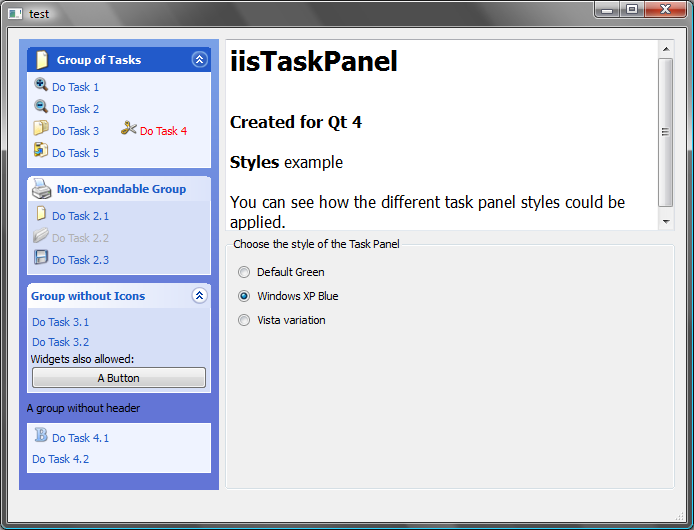This screenshot has height=530, width=694.
Task: Click the zoom-in icon for Do Task 1
Action: [x=41, y=84]
